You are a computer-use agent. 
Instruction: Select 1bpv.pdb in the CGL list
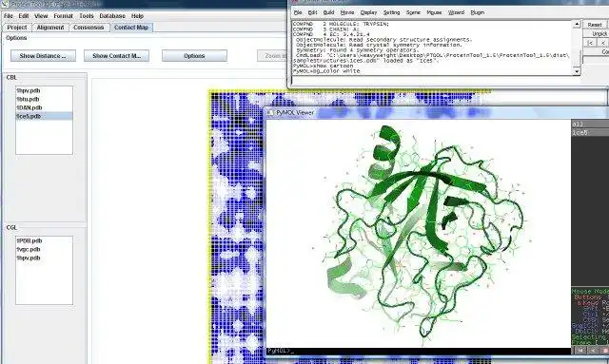pos(44,258)
